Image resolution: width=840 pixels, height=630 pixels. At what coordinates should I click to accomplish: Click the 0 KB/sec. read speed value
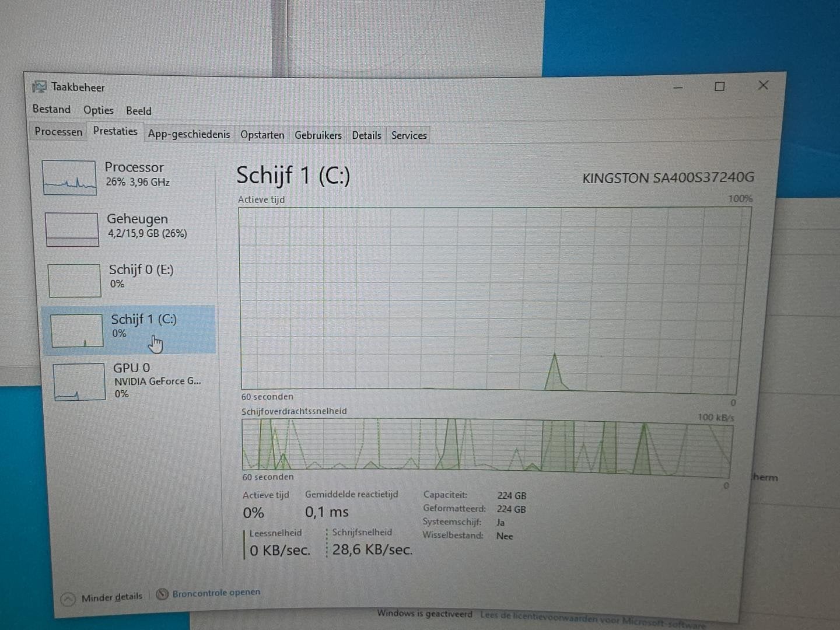[x=280, y=550]
